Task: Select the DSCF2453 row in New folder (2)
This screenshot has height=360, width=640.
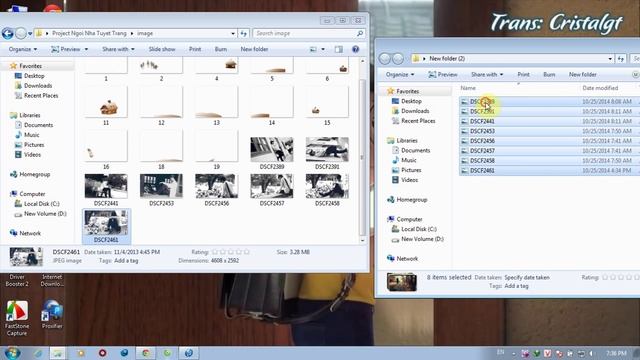Action: click(x=549, y=131)
